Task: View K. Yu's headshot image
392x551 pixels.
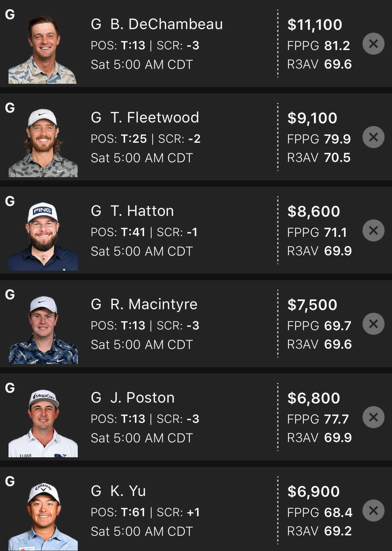Action: click(43, 516)
